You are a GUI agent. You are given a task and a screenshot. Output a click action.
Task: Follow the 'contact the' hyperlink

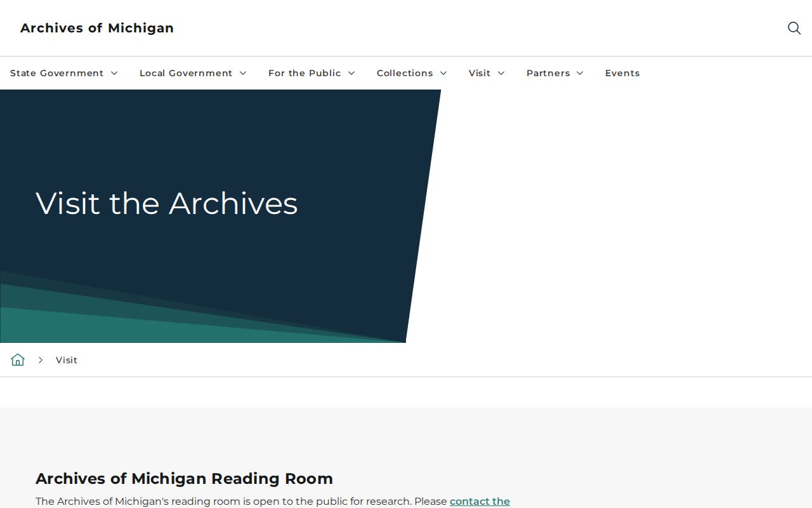(x=480, y=501)
